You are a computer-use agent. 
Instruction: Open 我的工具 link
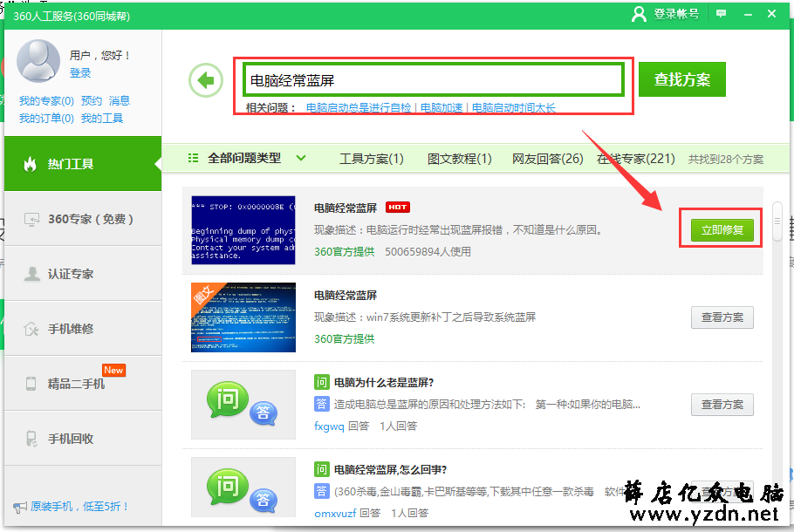(x=102, y=119)
